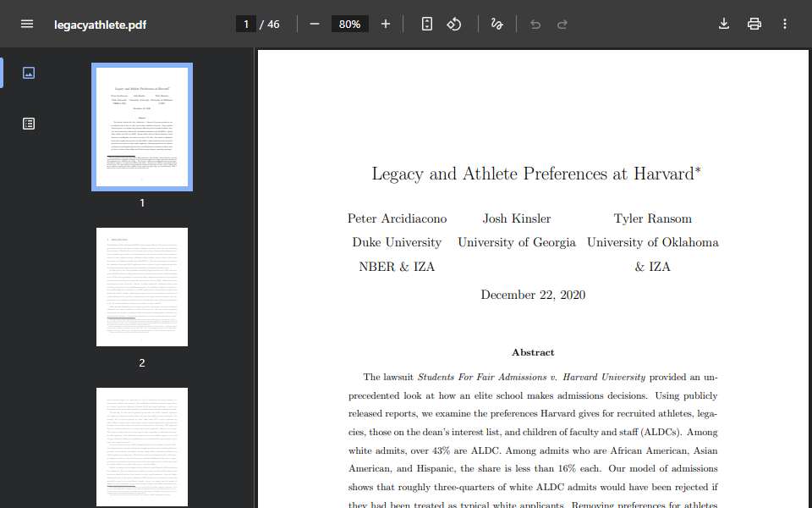Click the italic 'Students For Fair Admissions' text
This screenshot has height=508, width=812.
[x=482, y=378]
